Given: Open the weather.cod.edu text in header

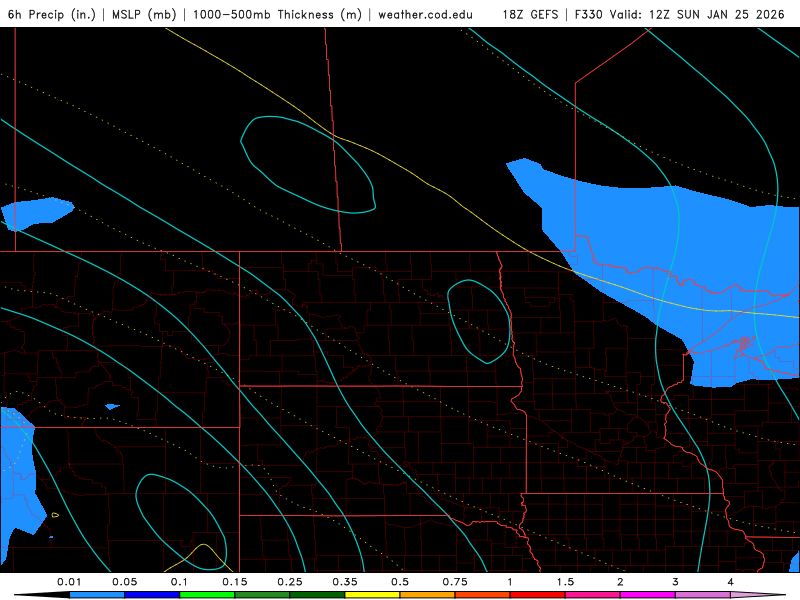Looking at the screenshot, I should pyautogui.click(x=425, y=14).
